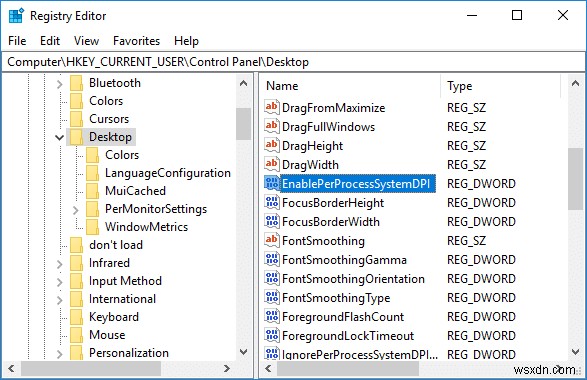Viewport: 587px width, 380px height.
Task: Click the folder icon of WindowMetrics subkey
Action: [92, 227]
